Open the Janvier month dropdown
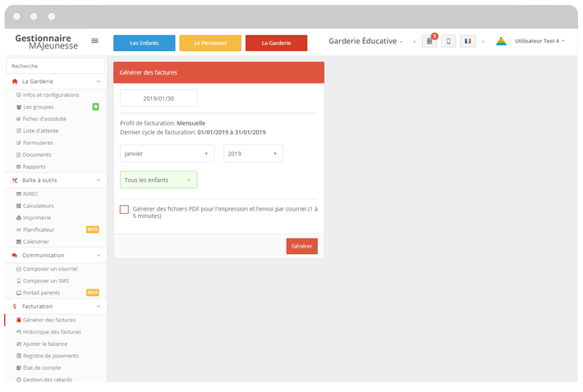583x392 pixels. coord(167,153)
